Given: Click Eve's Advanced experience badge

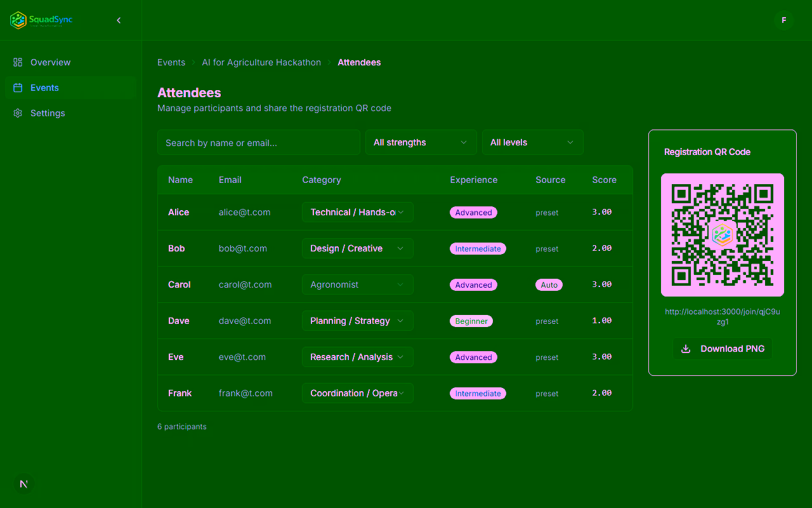Looking at the screenshot, I should [x=474, y=358].
